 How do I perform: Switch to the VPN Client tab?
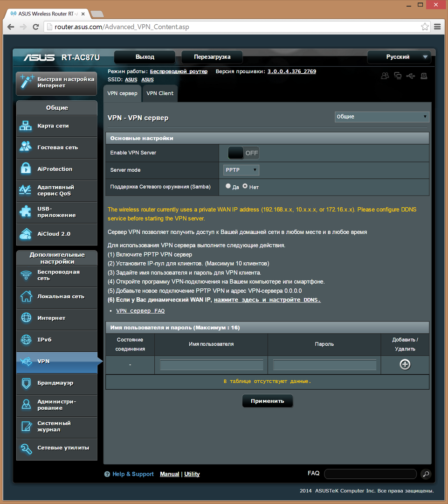159,93
